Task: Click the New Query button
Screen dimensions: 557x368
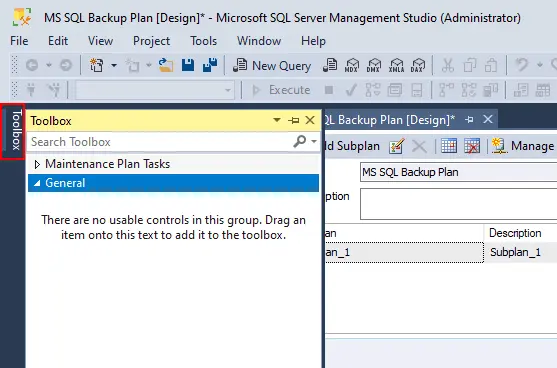Action: point(272,65)
